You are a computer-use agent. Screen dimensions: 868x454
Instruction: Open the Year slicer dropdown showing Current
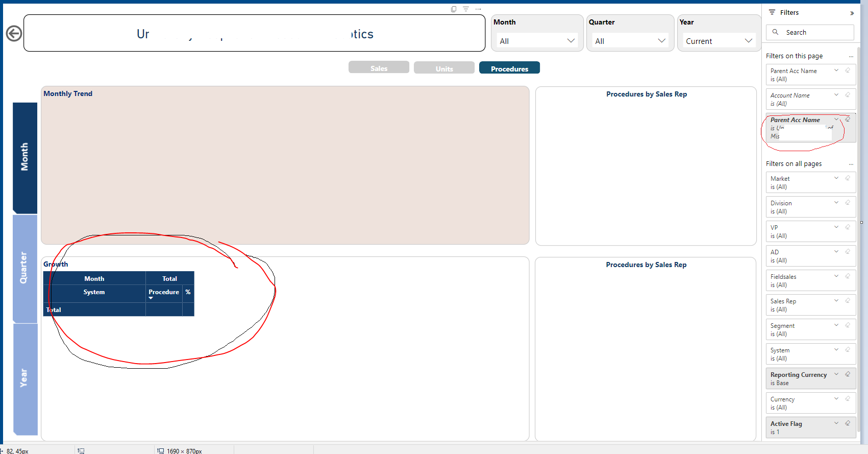[x=719, y=41]
